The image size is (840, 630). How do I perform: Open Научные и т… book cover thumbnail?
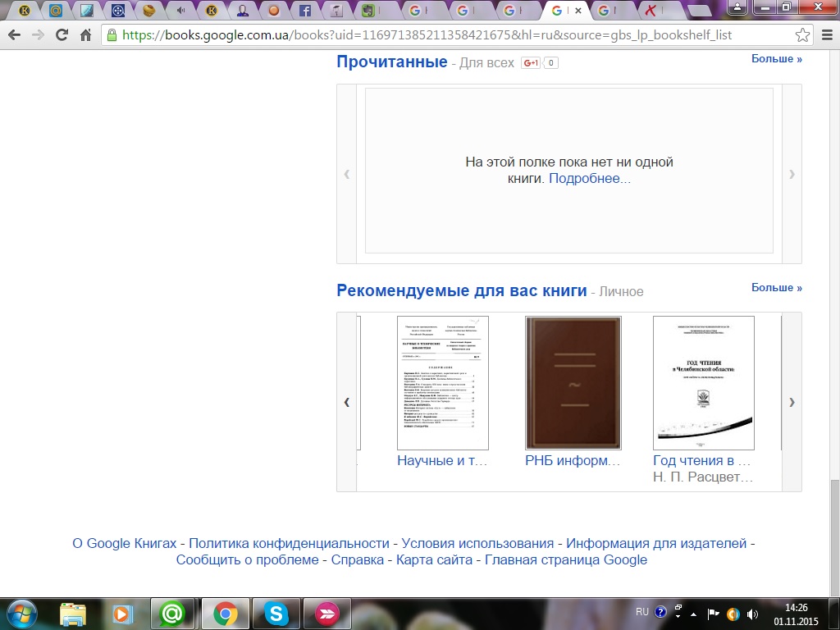(x=442, y=382)
